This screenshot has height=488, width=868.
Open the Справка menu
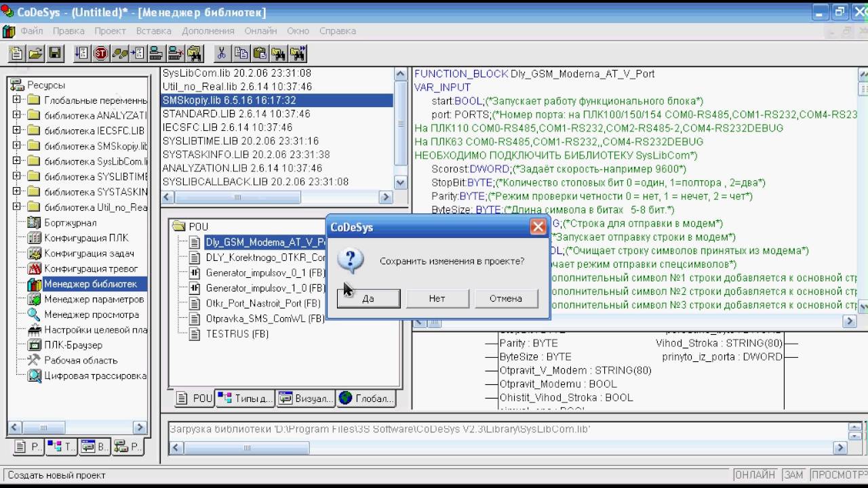(338, 31)
